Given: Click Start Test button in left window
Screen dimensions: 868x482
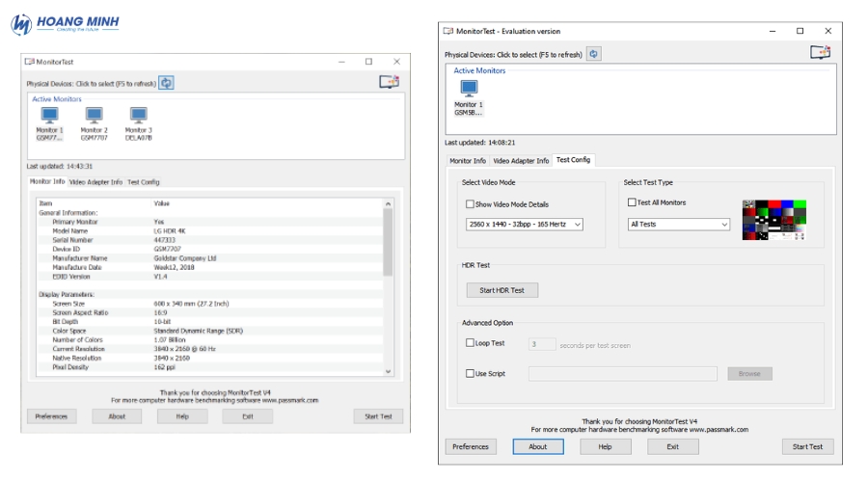Looking at the screenshot, I should [378, 416].
